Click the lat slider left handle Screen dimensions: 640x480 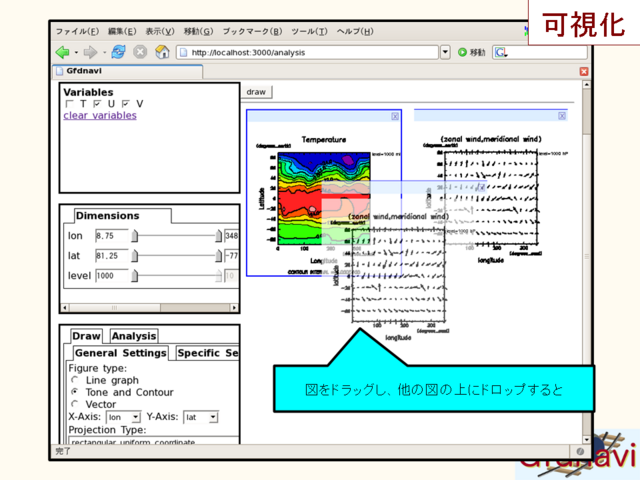(x=135, y=256)
